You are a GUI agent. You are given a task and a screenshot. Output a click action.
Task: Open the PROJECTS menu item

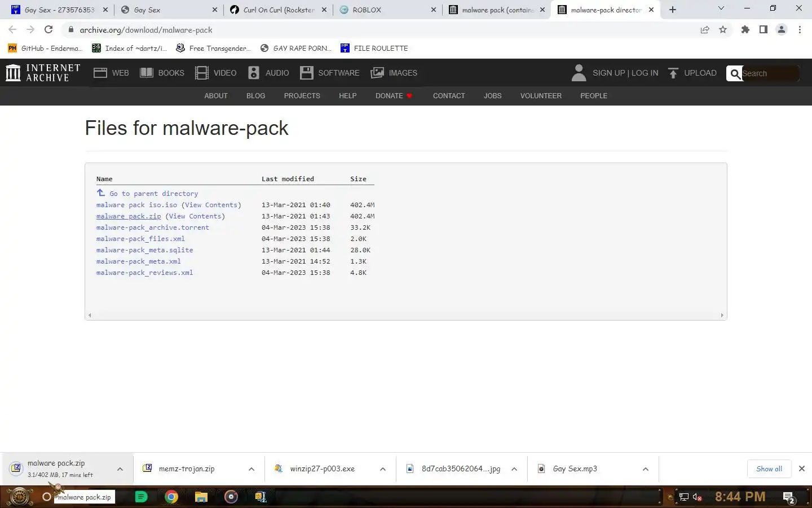coord(302,96)
